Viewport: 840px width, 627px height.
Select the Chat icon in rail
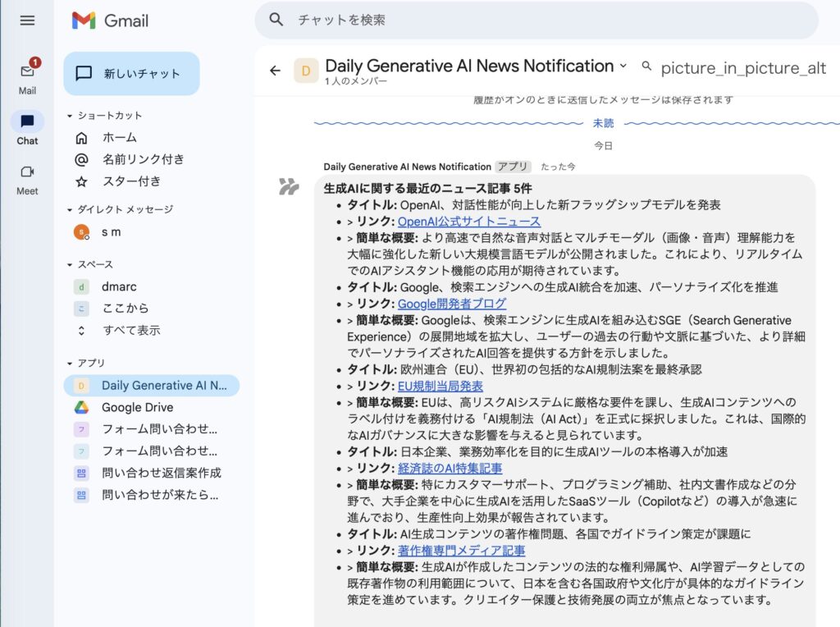27,123
